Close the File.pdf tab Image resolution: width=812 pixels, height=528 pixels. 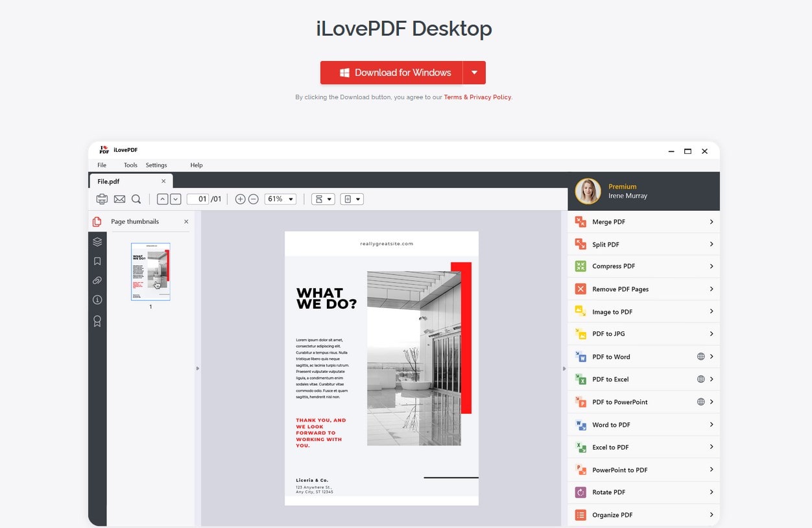pyautogui.click(x=163, y=182)
